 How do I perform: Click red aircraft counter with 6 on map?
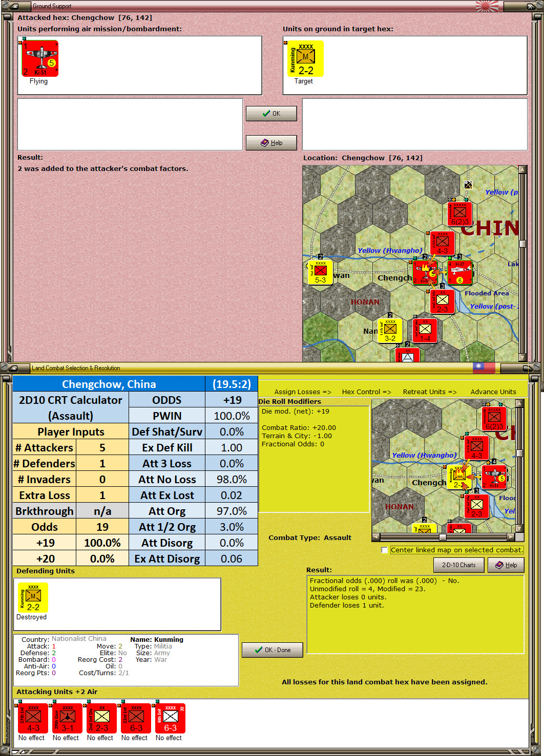(459, 272)
